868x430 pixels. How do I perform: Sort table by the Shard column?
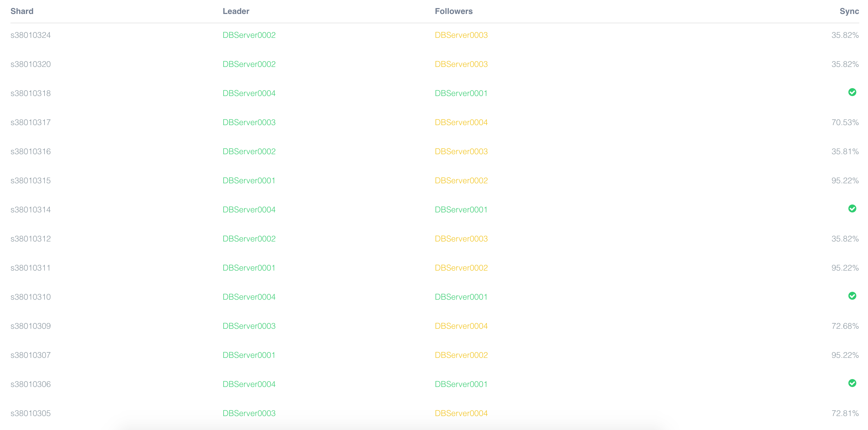(22, 11)
